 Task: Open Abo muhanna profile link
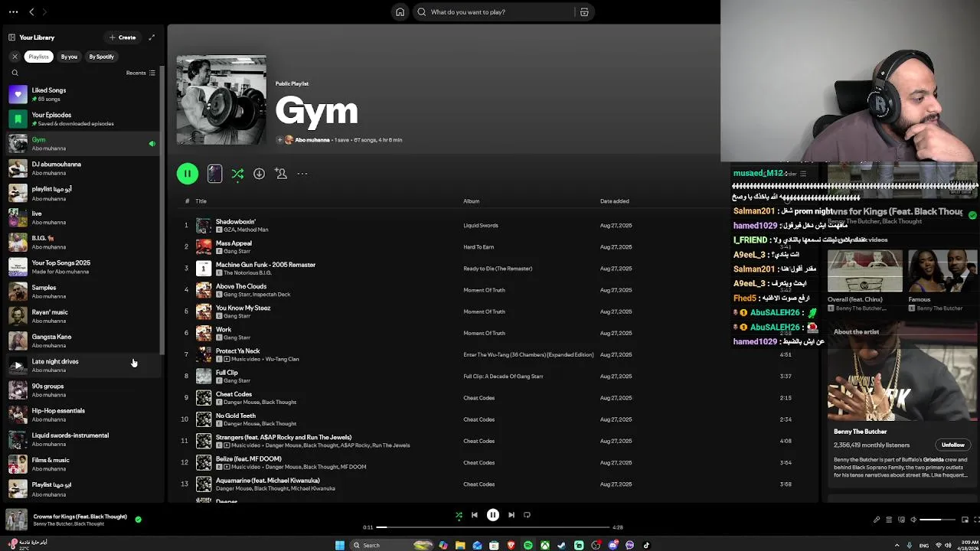(312, 140)
